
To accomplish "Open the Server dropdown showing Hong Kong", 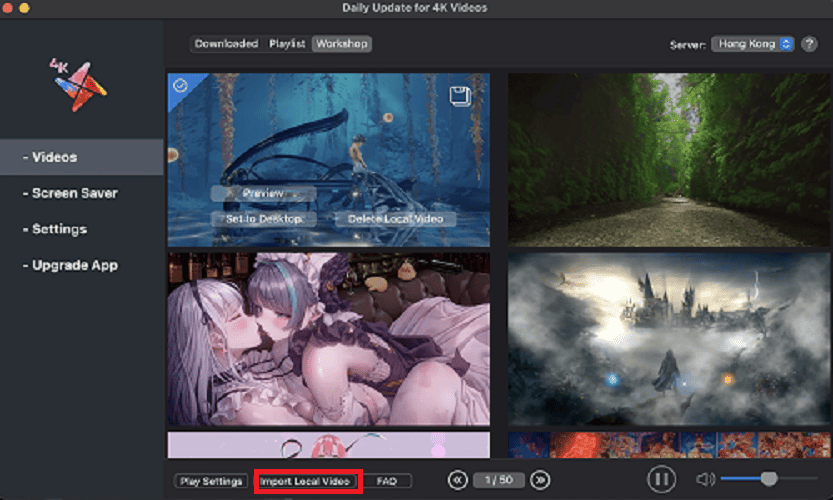I will [x=752, y=44].
